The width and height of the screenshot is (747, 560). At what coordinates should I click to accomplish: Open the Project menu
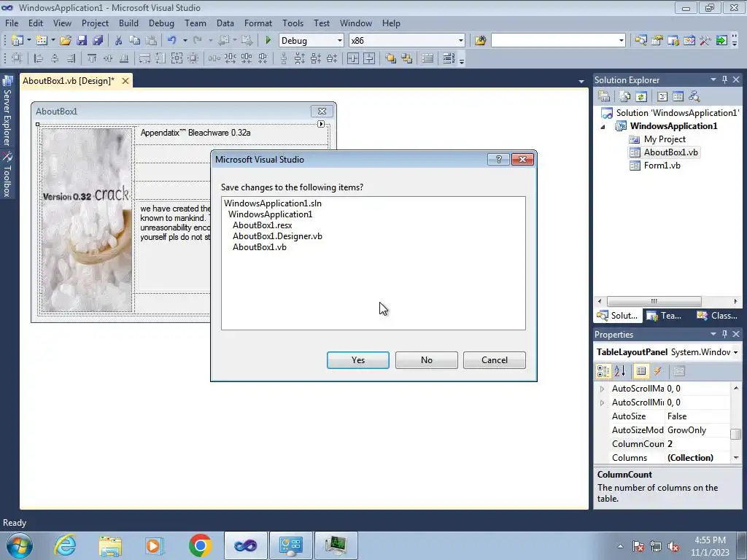[95, 23]
